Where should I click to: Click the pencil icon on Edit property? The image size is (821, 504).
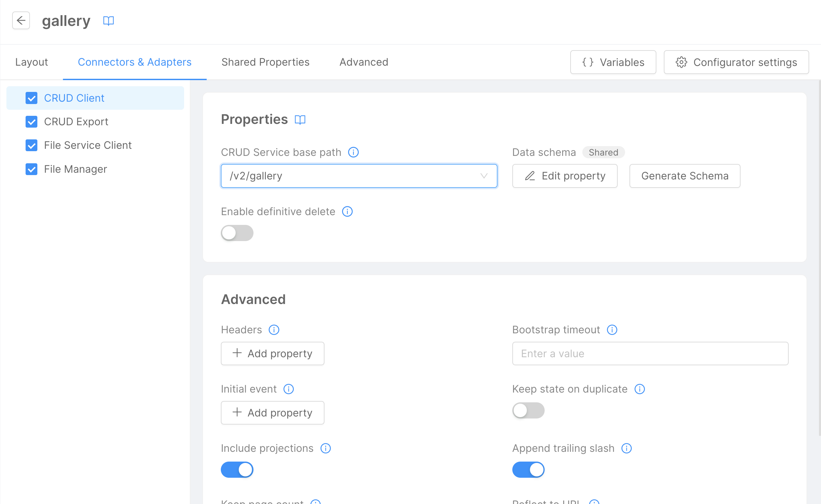[529, 176]
